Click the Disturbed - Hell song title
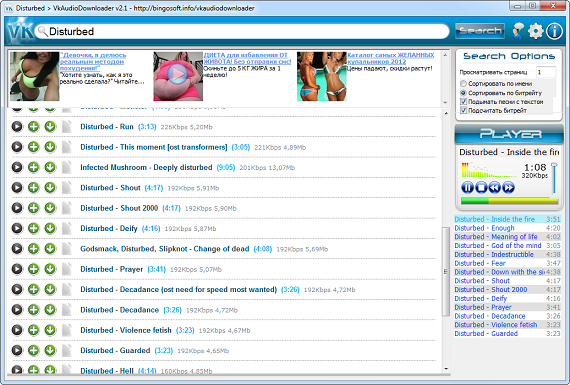The height and width of the screenshot is (385, 570). coord(107,371)
